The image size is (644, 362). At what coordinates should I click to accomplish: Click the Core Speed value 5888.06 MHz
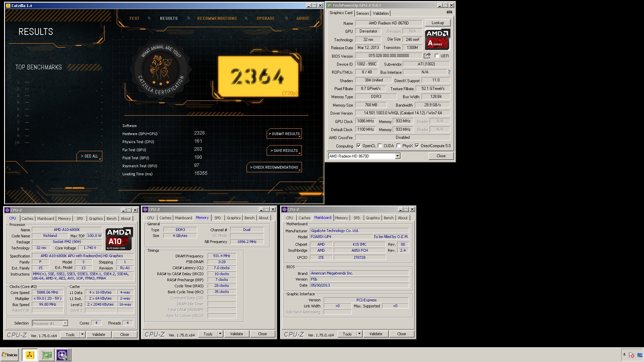48,293
